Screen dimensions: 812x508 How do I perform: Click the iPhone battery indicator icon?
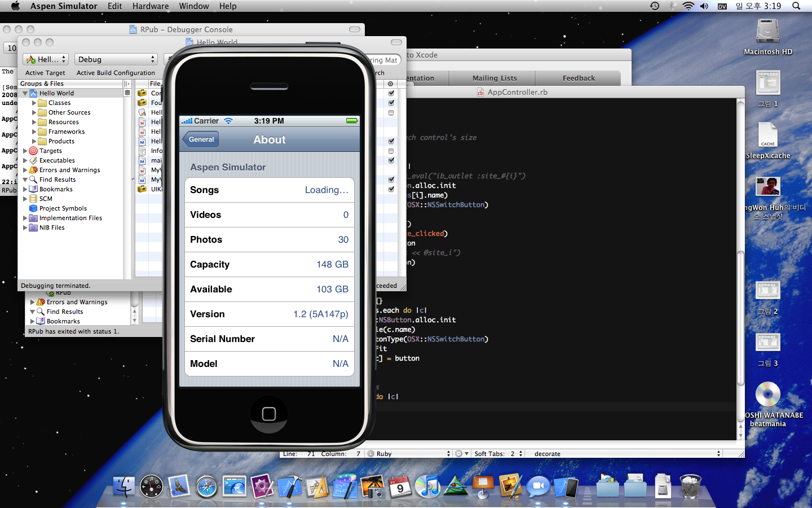pyautogui.click(x=352, y=121)
